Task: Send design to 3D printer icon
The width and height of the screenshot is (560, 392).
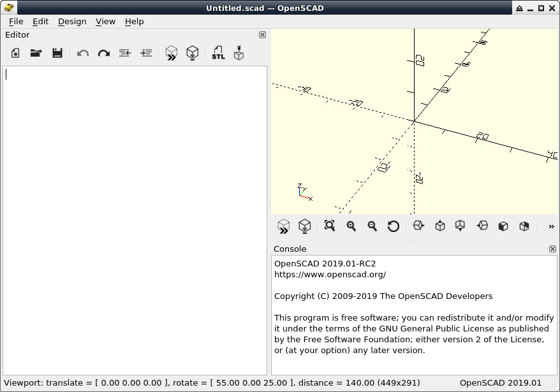Action: (x=239, y=53)
